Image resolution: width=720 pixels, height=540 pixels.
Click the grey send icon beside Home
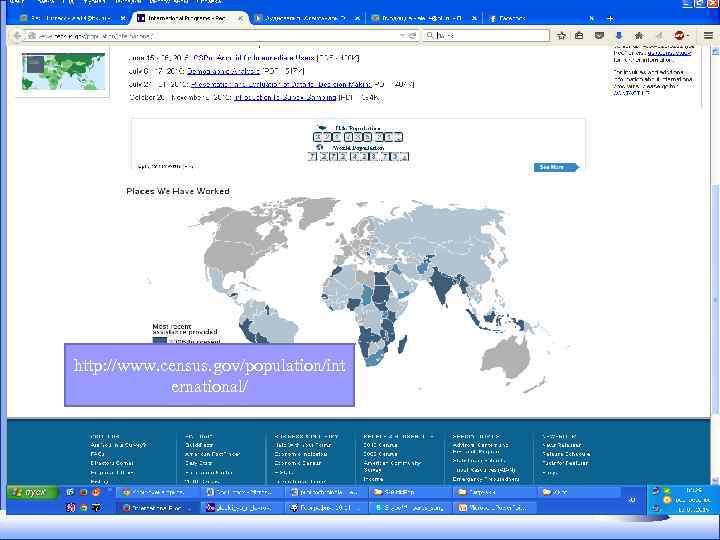[x=658, y=35]
